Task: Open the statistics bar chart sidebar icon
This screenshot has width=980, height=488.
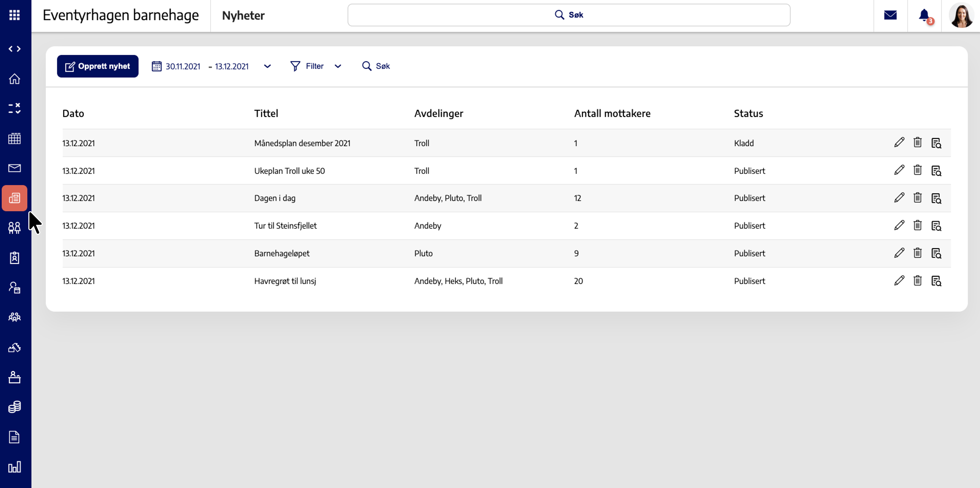Action: pyautogui.click(x=14, y=467)
